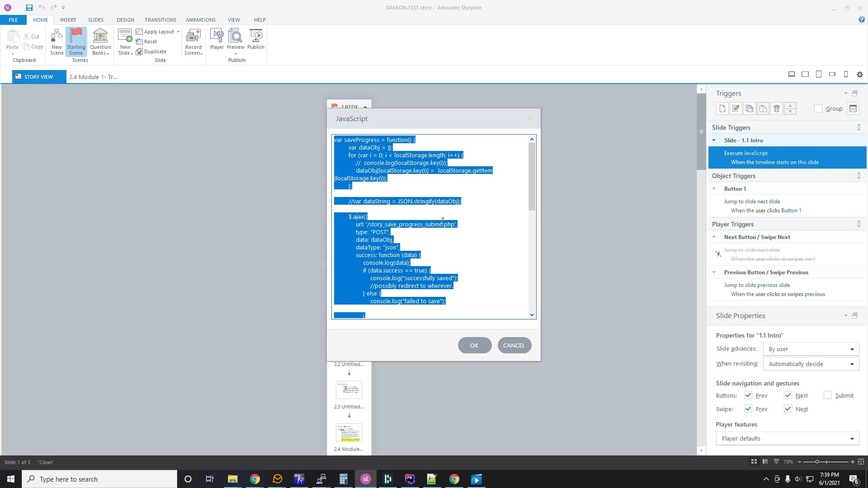Screen dimensions: 868x488
Task: Expand the Player defaults dropdown
Action: [x=787, y=438]
